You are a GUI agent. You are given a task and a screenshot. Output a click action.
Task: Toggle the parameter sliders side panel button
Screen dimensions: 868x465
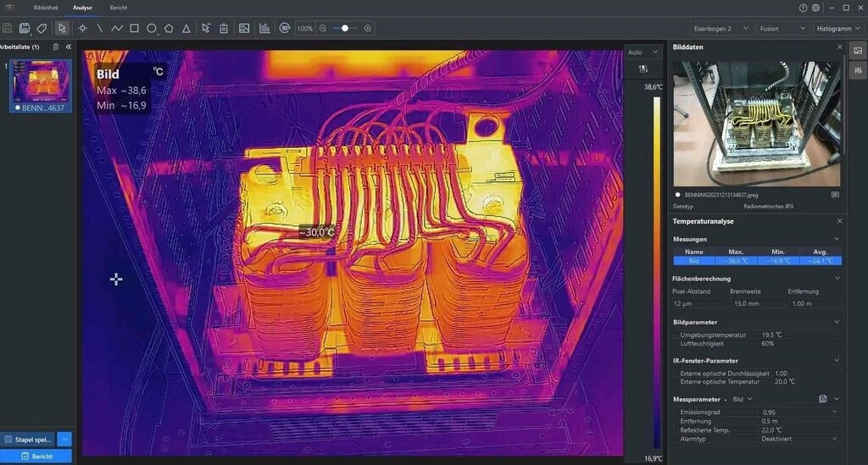click(x=858, y=70)
